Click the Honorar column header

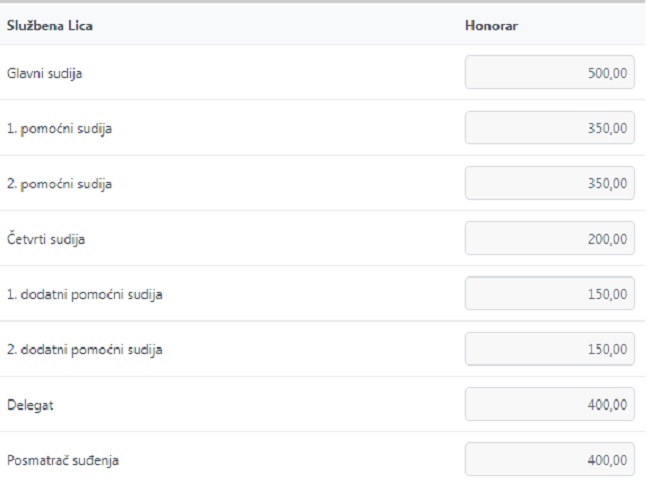pyautogui.click(x=490, y=25)
